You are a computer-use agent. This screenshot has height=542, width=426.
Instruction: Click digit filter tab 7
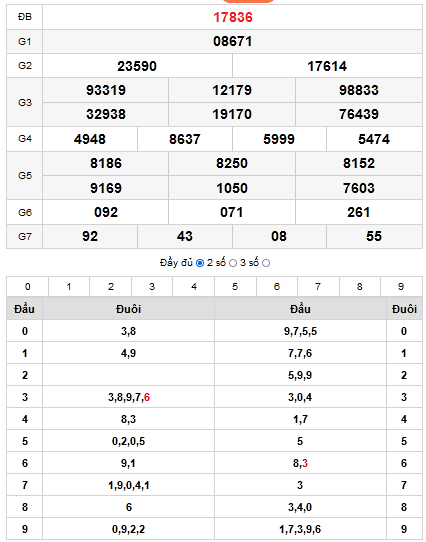(318, 287)
